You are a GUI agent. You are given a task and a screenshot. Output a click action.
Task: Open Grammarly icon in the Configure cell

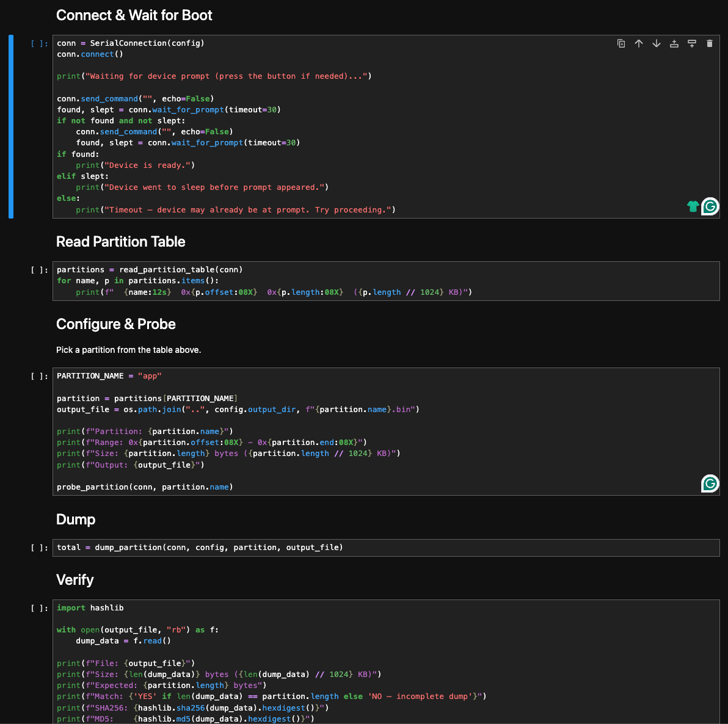pyautogui.click(x=710, y=483)
